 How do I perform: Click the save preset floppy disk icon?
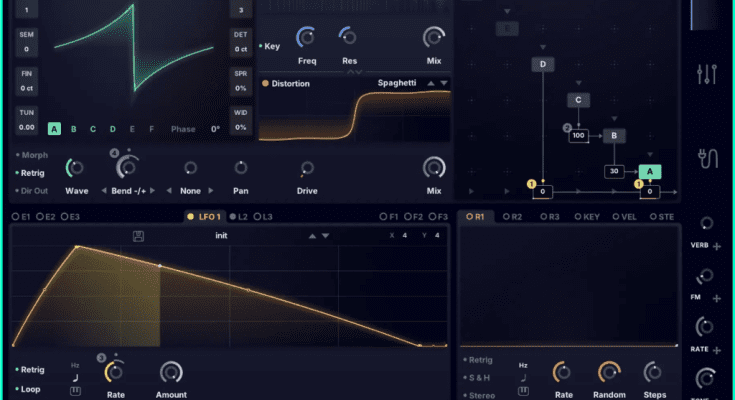138,236
